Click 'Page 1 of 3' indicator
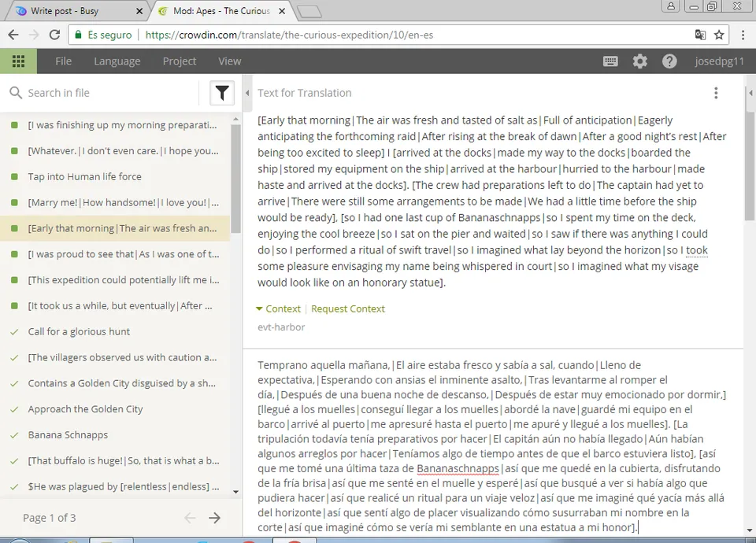 click(x=49, y=518)
